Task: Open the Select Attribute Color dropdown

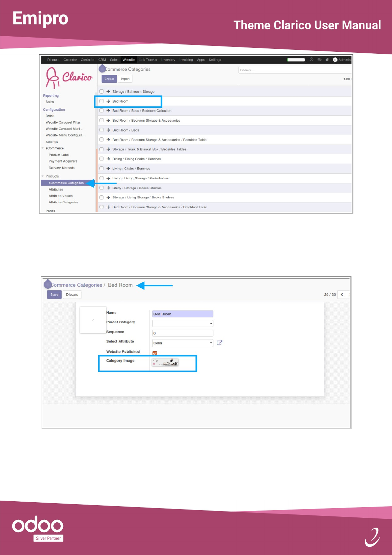Action: 182,343
